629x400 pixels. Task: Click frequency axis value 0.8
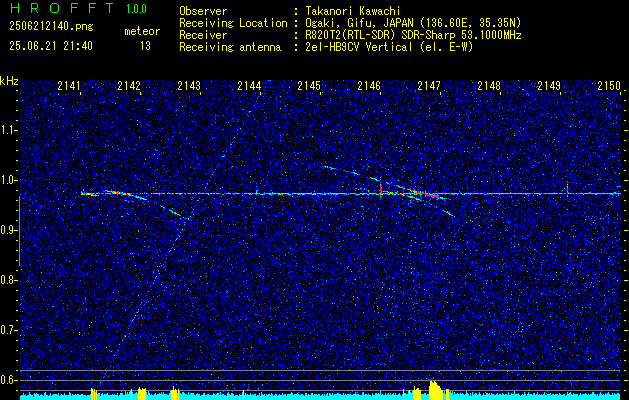(x=8, y=280)
